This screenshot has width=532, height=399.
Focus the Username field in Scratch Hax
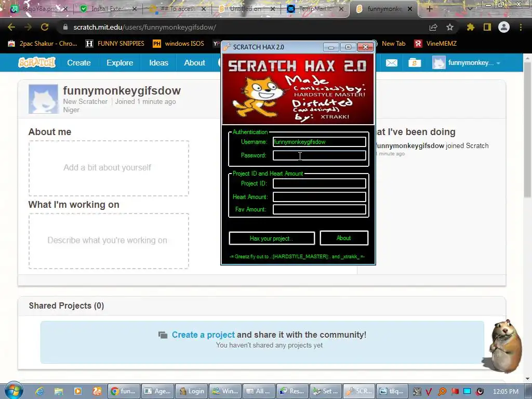pyautogui.click(x=320, y=142)
